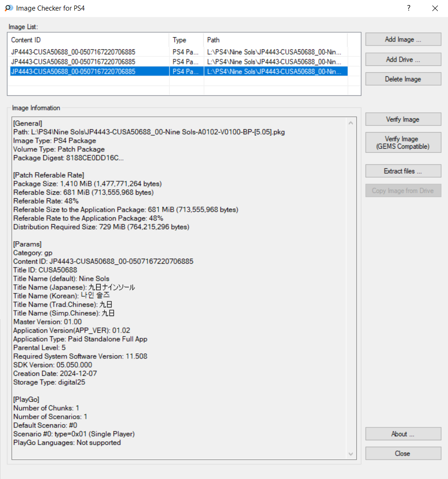Click the Package Digest line

coord(68,158)
